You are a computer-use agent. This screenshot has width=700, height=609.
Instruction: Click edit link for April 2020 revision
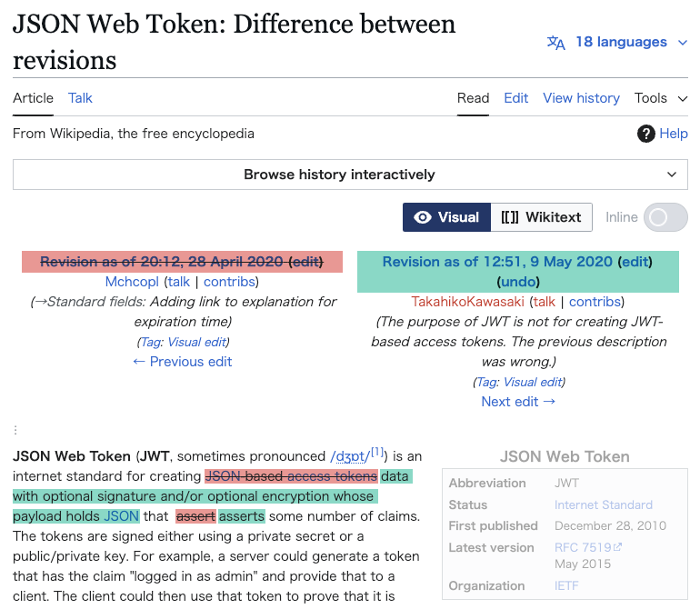pos(305,262)
